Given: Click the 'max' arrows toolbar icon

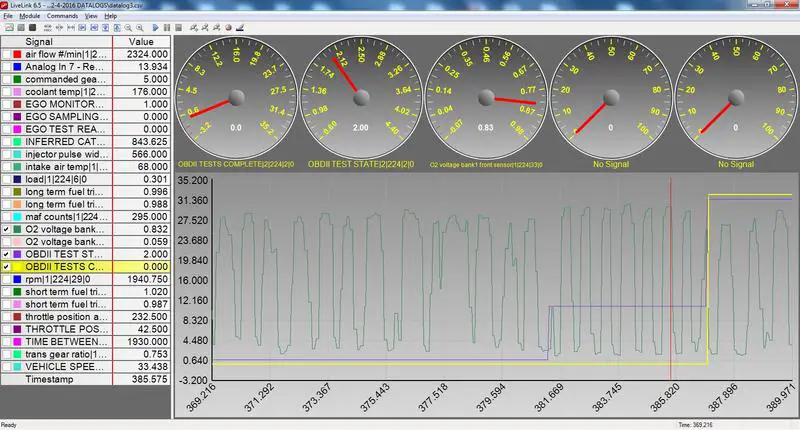Looking at the screenshot, I should pos(47,28).
